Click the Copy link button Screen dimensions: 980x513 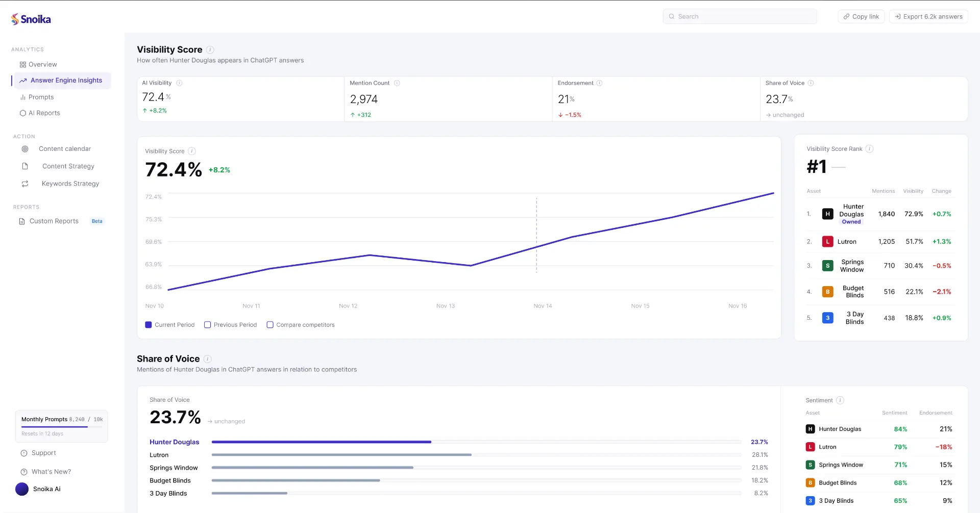tap(861, 16)
